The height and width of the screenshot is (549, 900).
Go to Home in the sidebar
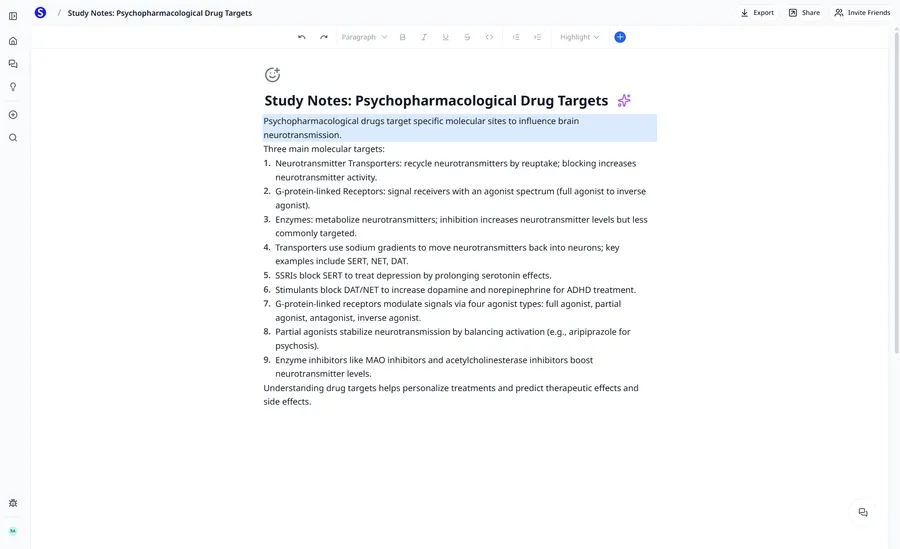[x=13, y=41]
